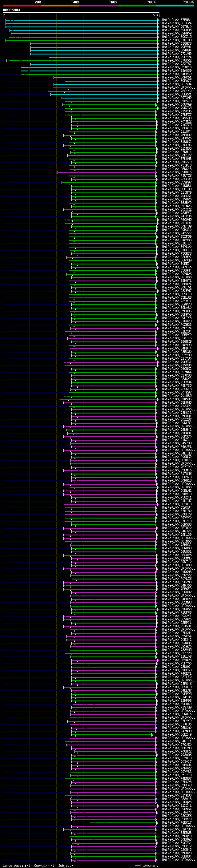Viewport: 197px width, 868px height.
Task: Select the UniRef100_A7QT89 label
Action: pos(177,40)
